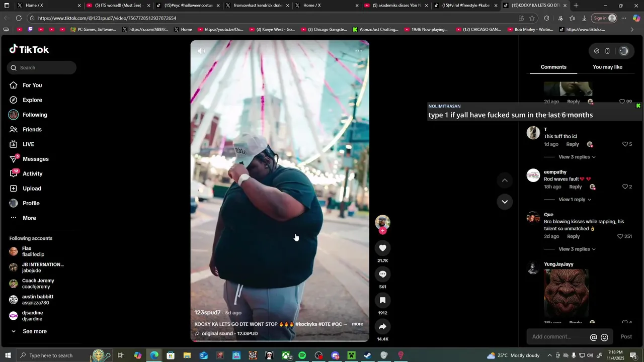
Task: Expand View 1 reply under eempathy
Action: (x=575, y=200)
